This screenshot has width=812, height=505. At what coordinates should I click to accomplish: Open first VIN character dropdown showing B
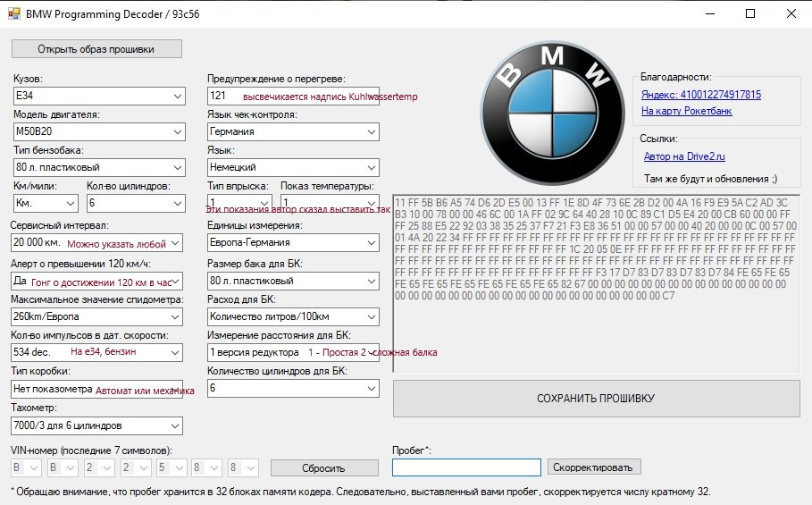(x=26, y=467)
